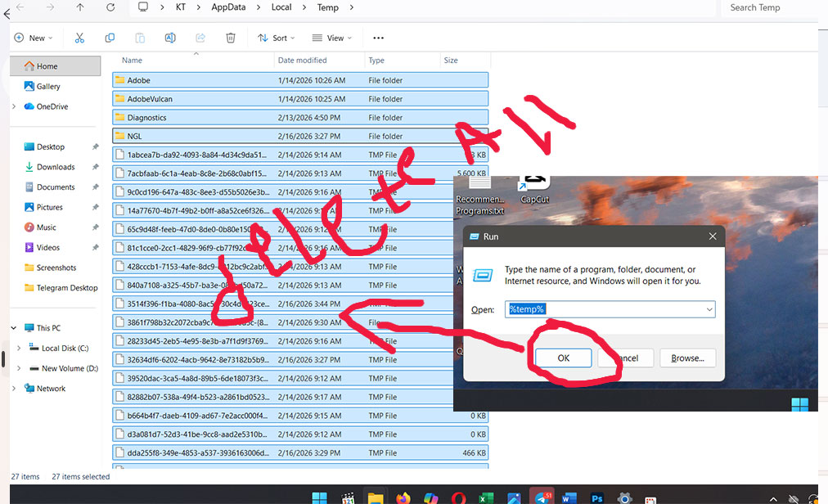Rename files using the rename icon
This screenshot has height=504, width=828.
point(169,38)
